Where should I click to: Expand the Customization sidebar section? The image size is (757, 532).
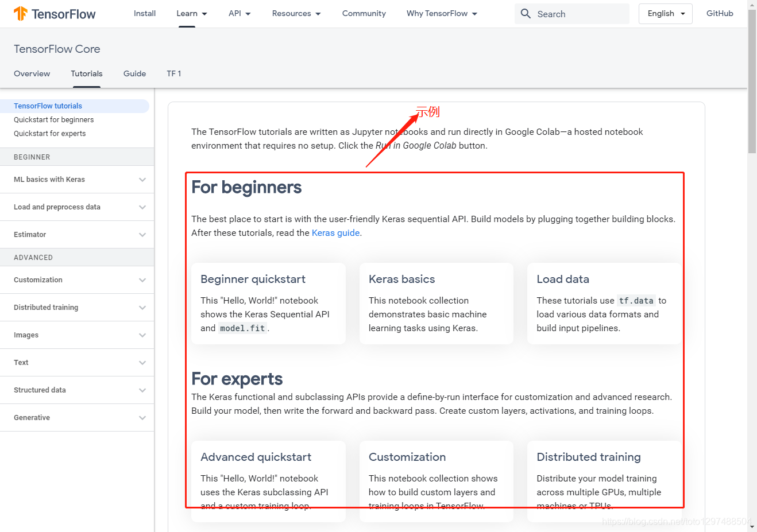[77, 280]
